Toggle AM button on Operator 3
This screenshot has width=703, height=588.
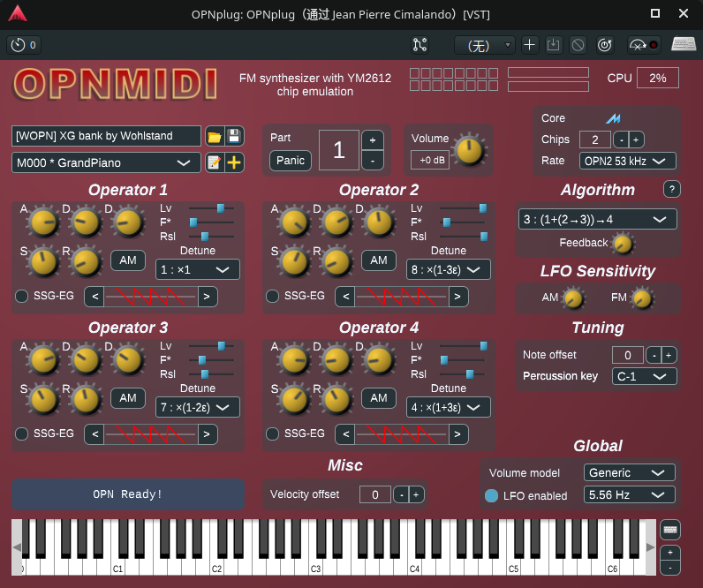(x=128, y=398)
